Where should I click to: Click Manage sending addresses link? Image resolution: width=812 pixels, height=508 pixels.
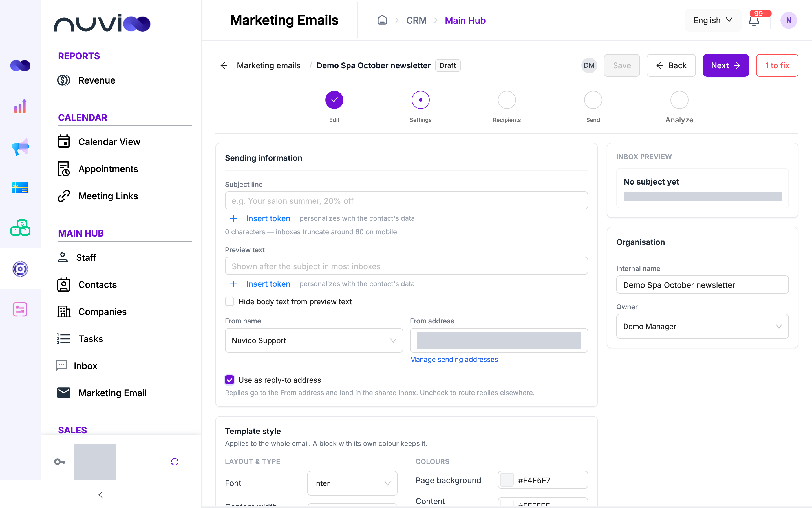[454, 359]
